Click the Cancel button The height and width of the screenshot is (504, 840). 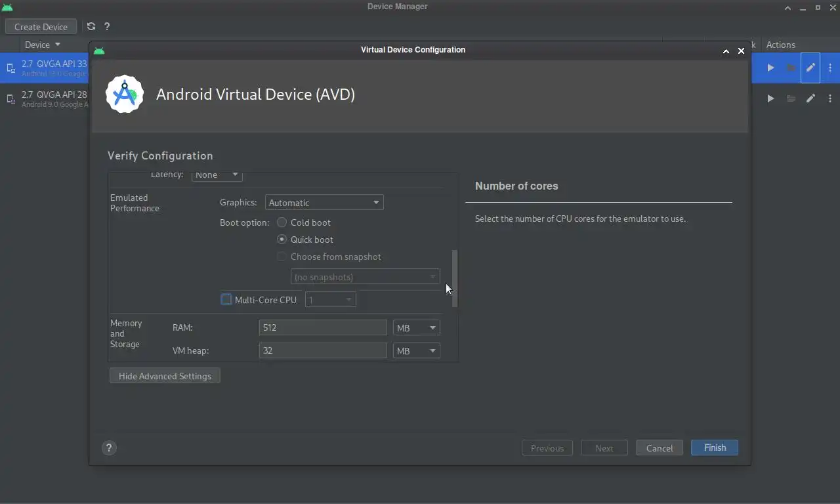tap(660, 448)
